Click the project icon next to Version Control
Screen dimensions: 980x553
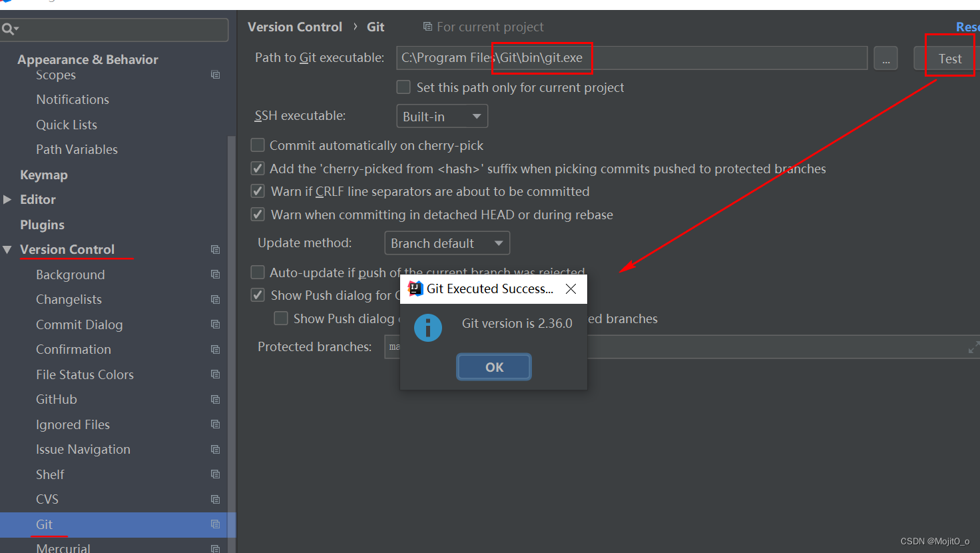point(215,249)
